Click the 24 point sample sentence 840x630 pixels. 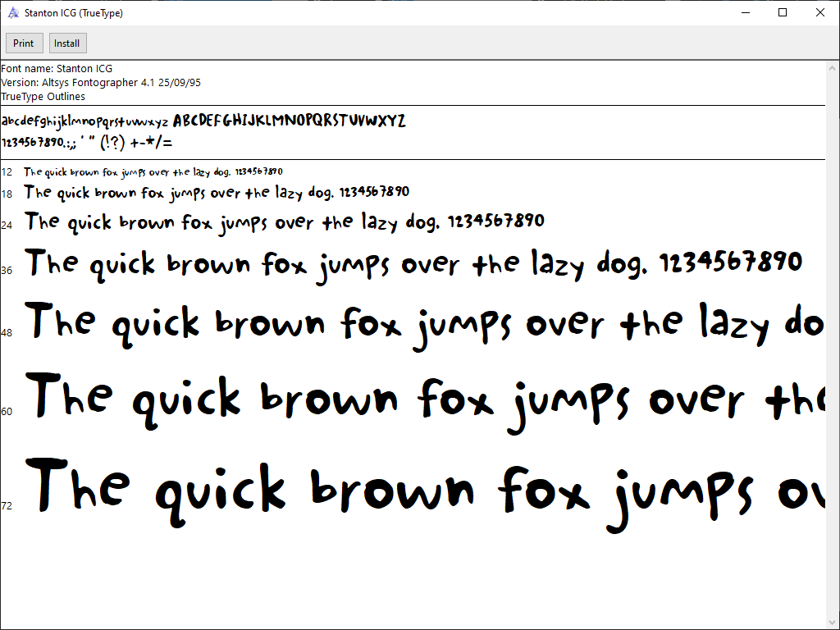[284, 221]
